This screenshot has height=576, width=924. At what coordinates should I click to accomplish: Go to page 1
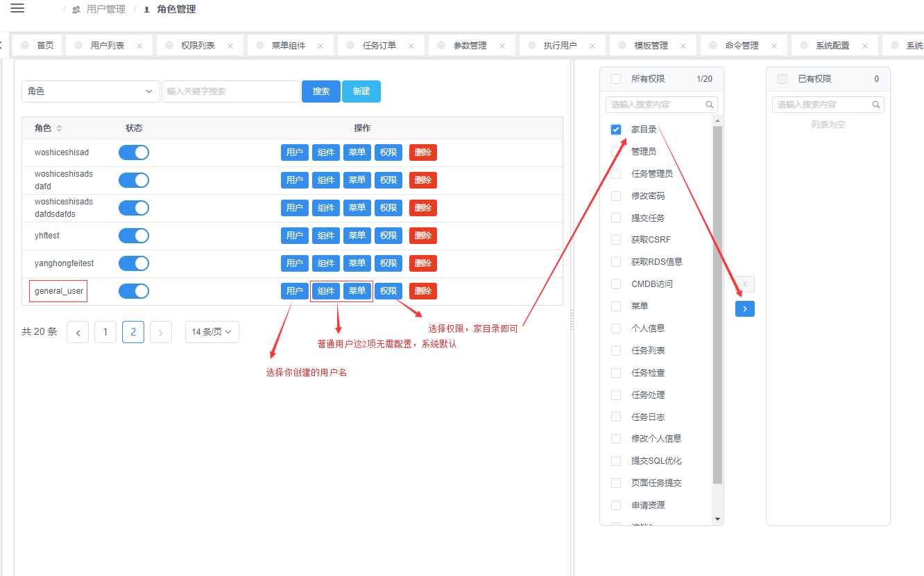pyautogui.click(x=105, y=333)
